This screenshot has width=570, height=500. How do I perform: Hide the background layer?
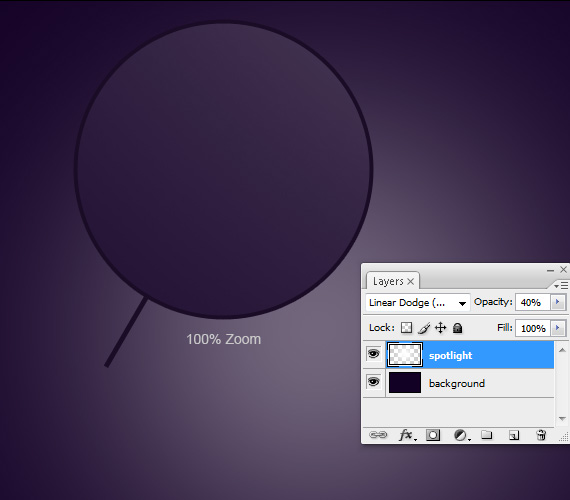[373, 382]
